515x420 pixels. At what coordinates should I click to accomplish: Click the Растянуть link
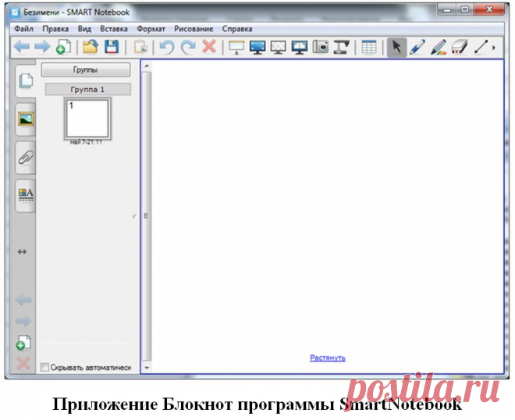click(328, 358)
